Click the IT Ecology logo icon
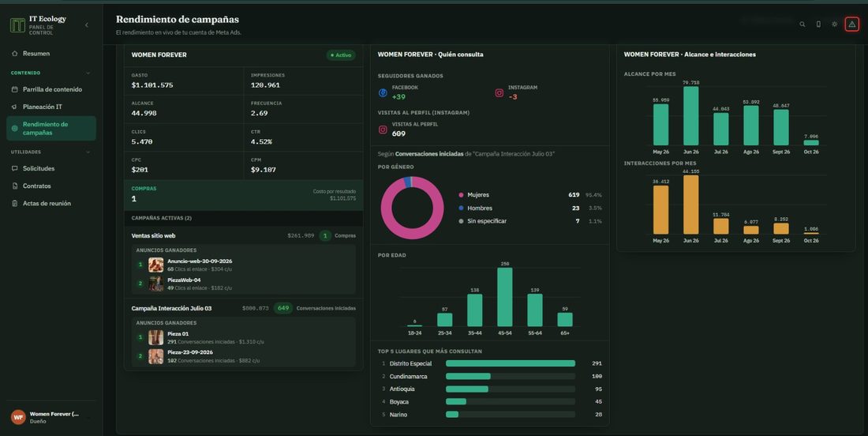 click(x=17, y=25)
